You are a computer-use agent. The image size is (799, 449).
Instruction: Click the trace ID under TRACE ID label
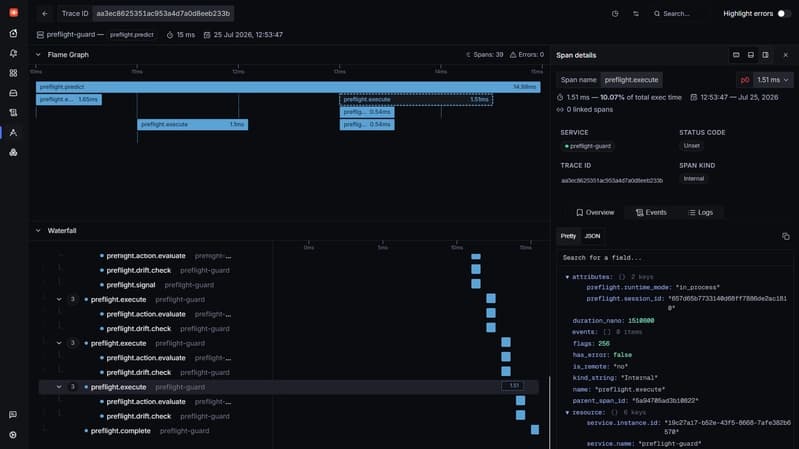coord(611,180)
